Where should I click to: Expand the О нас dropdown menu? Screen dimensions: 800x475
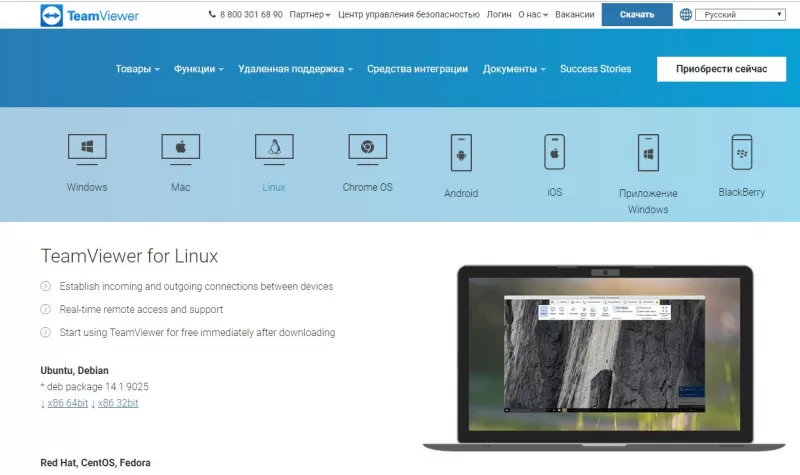tap(533, 14)
